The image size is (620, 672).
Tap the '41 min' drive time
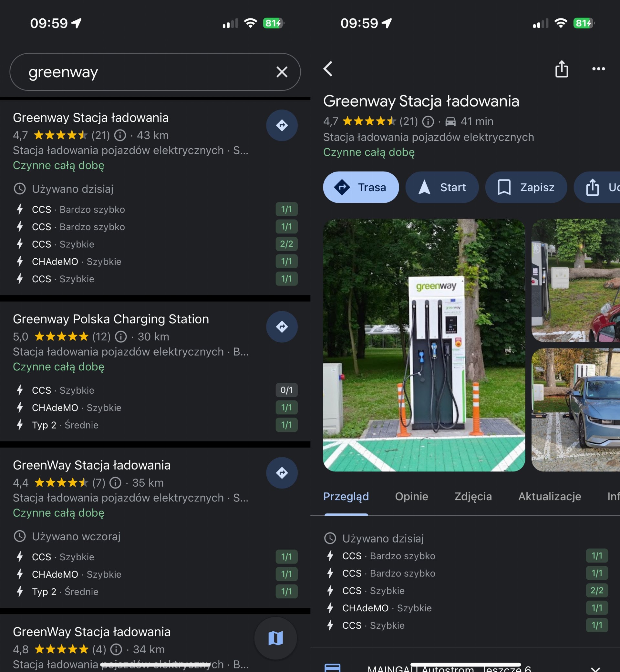477,121
